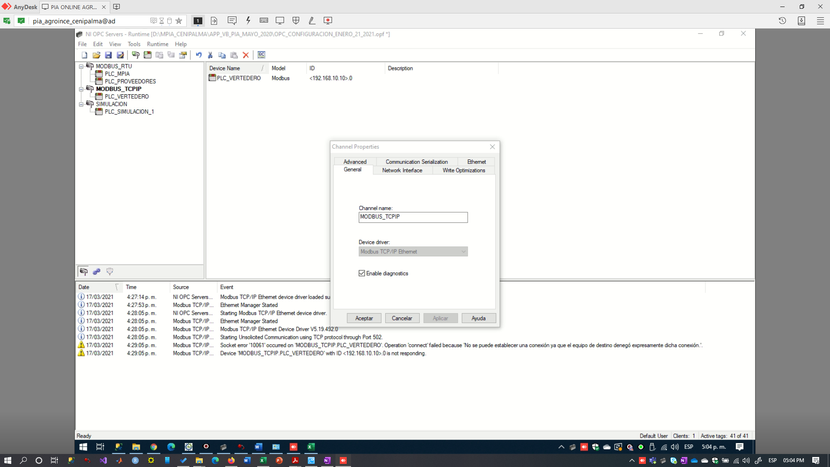Select the channel view icon below tree
This screenshot has width=830, height=467.
84,272
